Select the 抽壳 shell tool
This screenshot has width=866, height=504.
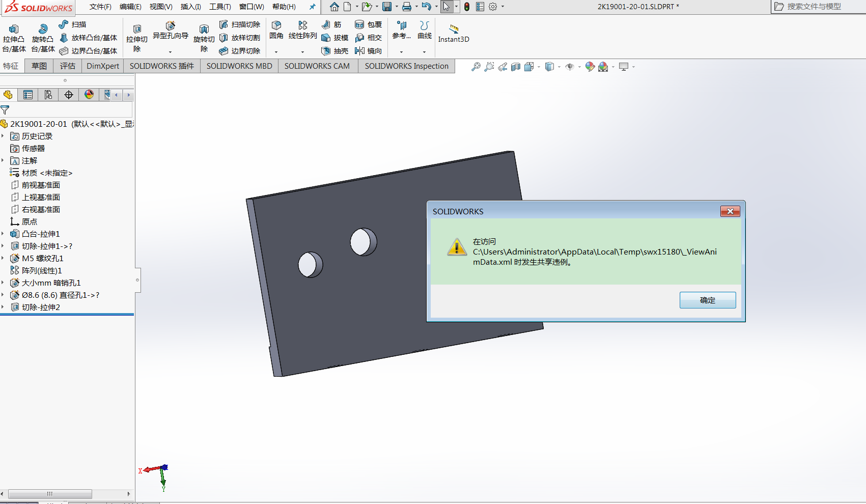pyautogui.click(x=335, y=51)
